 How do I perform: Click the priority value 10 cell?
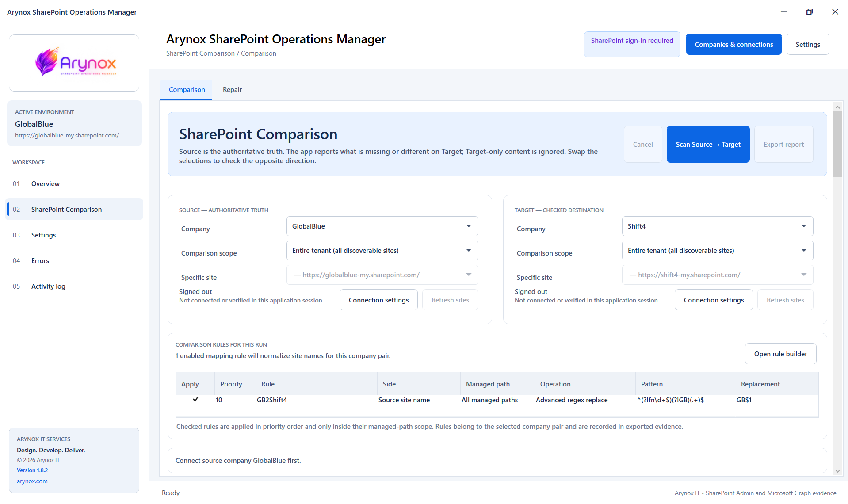click(219, 400)
